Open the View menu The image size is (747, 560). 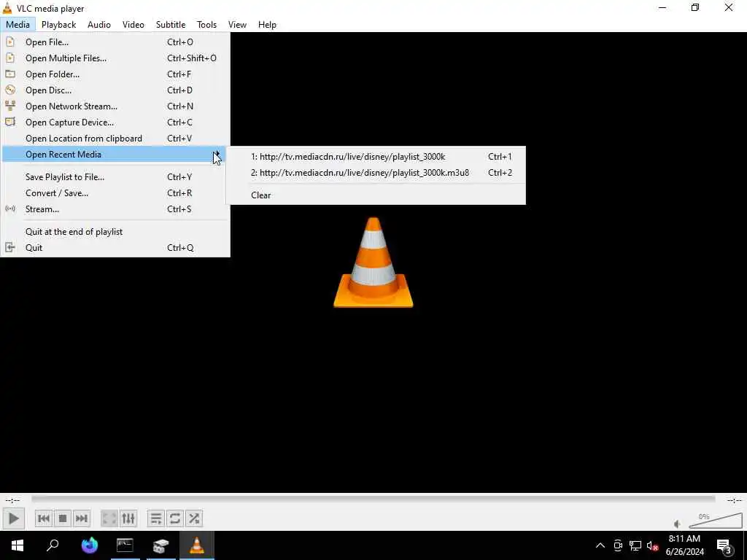tap(237, 24)
